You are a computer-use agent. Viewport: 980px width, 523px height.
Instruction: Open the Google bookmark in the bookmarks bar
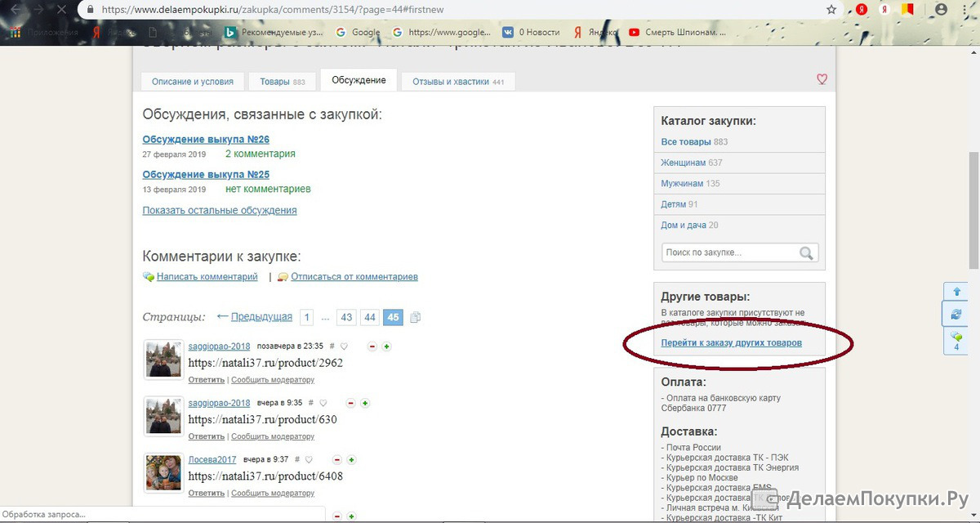click(x=358, y=33)
